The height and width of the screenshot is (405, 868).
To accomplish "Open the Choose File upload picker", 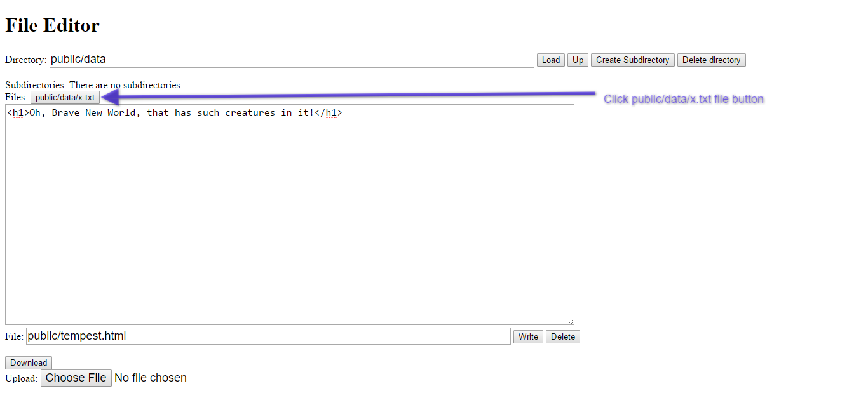I will (x=76, y=378).
